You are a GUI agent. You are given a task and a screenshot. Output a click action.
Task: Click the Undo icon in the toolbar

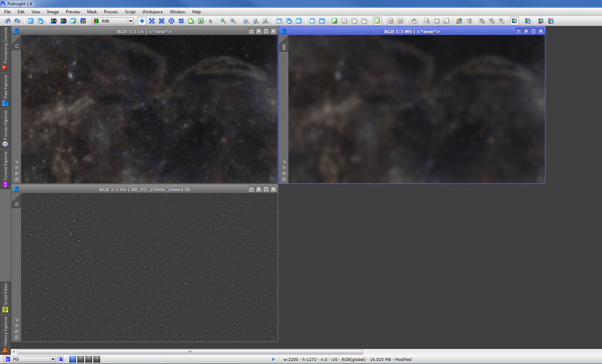point(7,21)
